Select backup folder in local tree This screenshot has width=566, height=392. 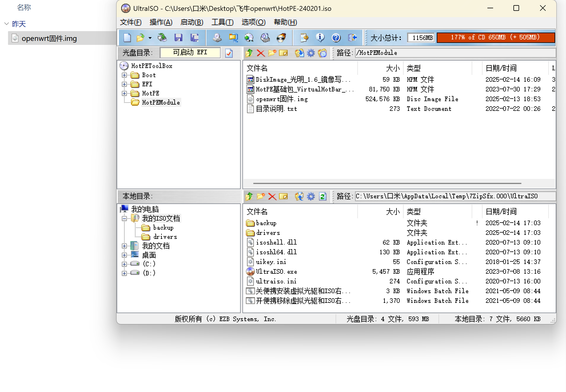click(x=163, y=228)
